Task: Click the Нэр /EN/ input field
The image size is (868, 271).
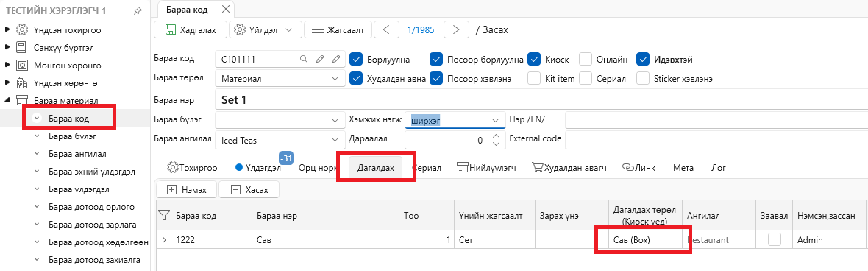Action: (x=716, y=120)
